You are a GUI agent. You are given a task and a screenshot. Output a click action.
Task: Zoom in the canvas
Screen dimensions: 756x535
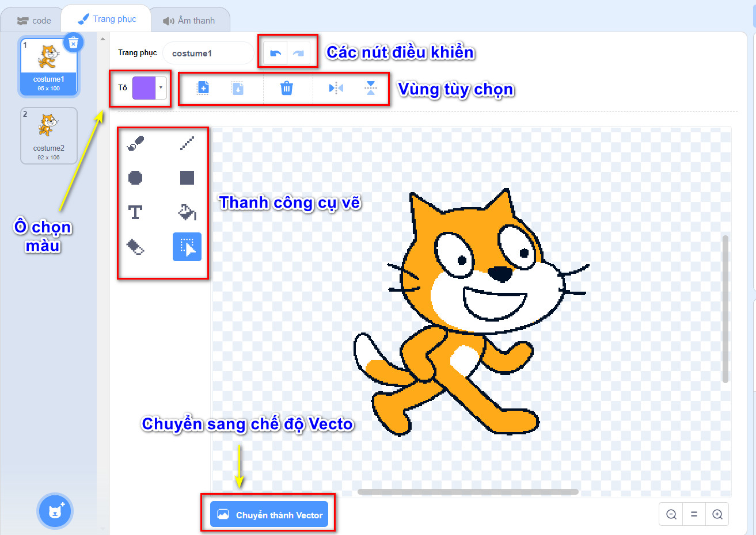coord(717,514)
